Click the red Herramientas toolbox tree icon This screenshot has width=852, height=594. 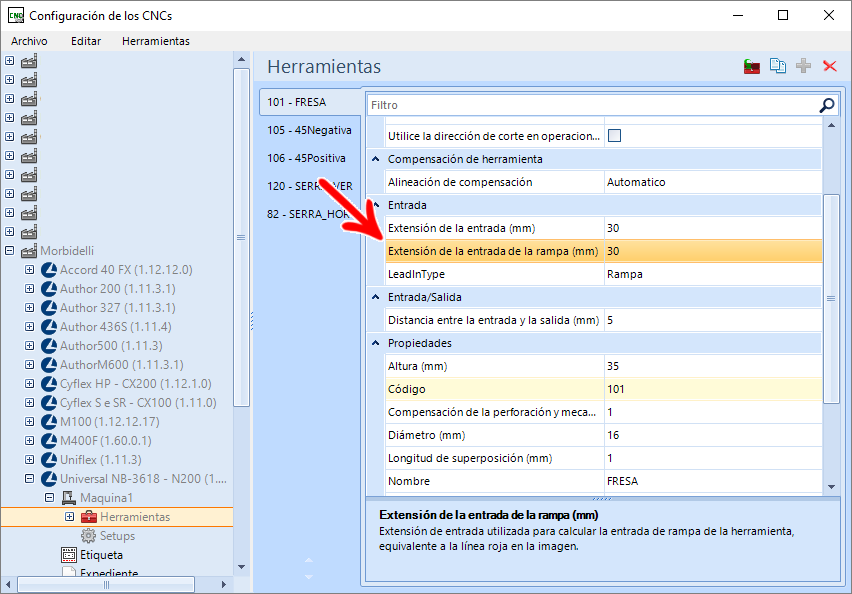[x=89, y=517]
